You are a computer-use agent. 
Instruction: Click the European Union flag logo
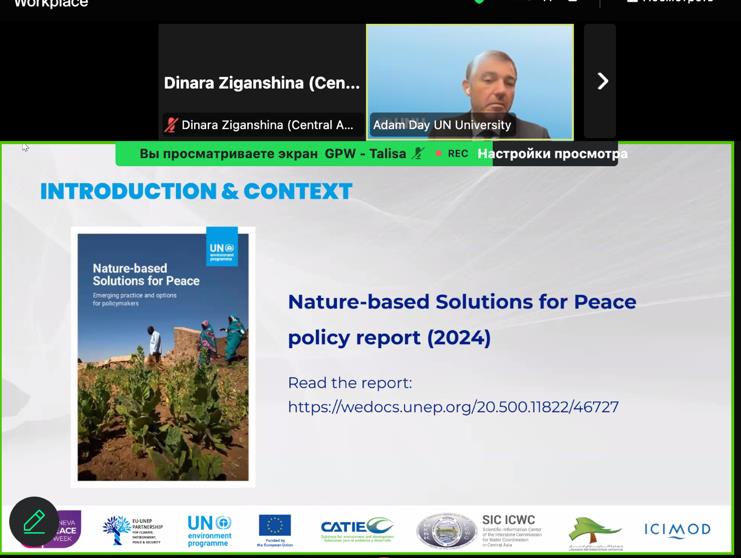click(x=274, y=528)
